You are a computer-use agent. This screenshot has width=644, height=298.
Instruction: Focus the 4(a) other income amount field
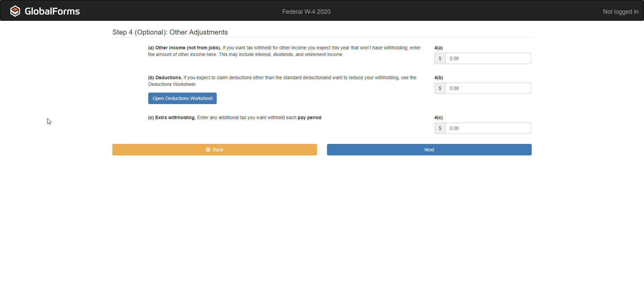coord(488,58)
